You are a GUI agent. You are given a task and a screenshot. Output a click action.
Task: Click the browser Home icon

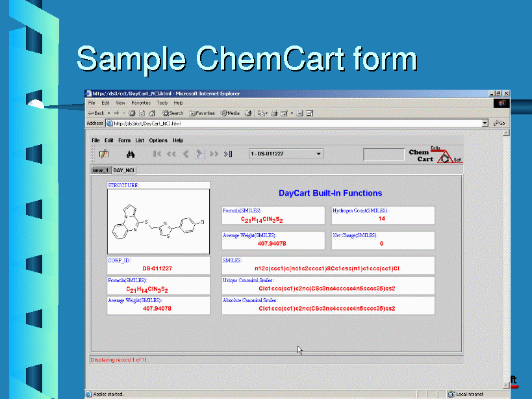pyautogui.click(x=152, y=113)
